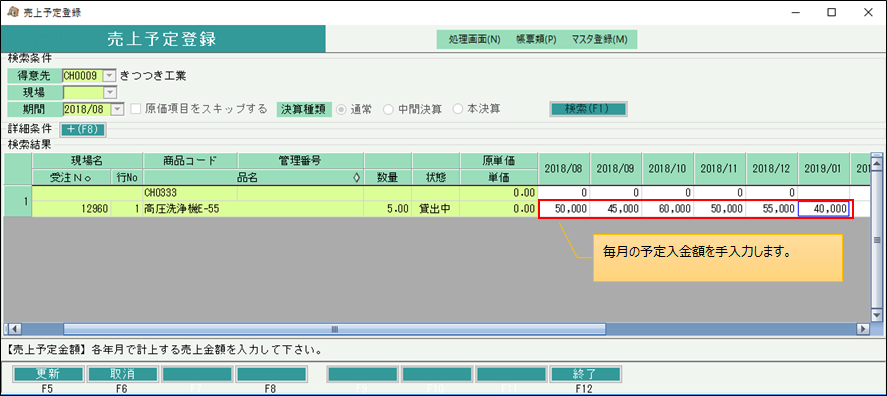Screen dimensions: 887x396
Task: Click the 検索(F1) button
Action: [x=588, y=109]
